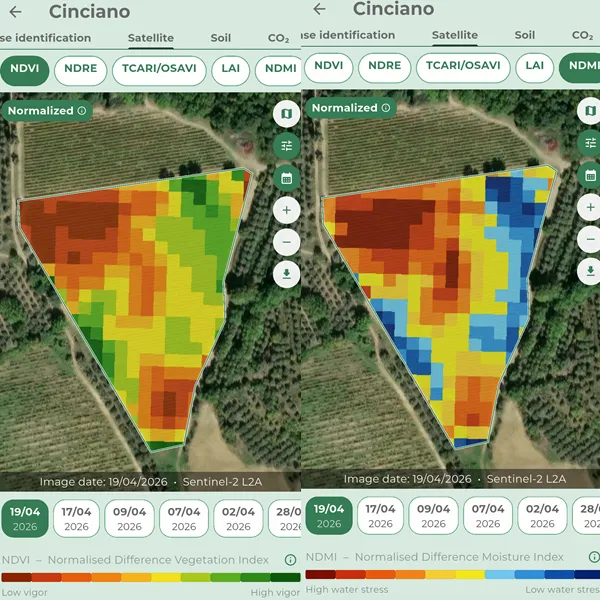Pick date 02/04 2026 in right screen

[542, 516]
